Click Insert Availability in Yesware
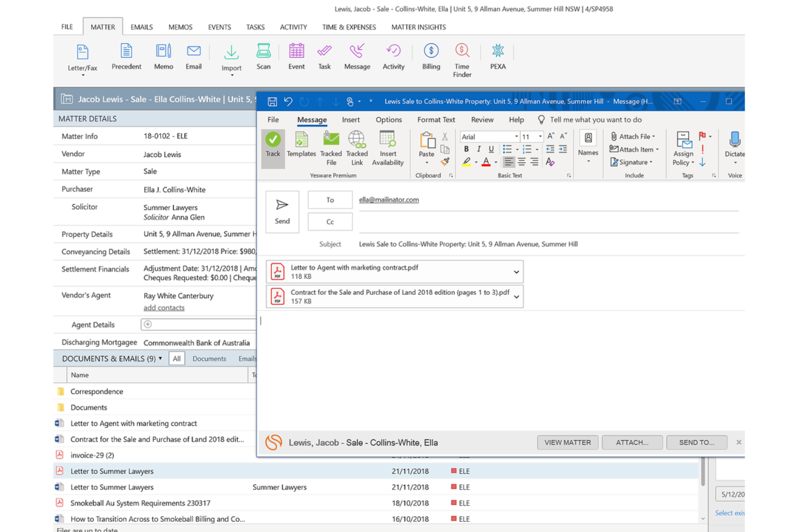This screenshot has height=532, width=798. [x=388, y=148]
